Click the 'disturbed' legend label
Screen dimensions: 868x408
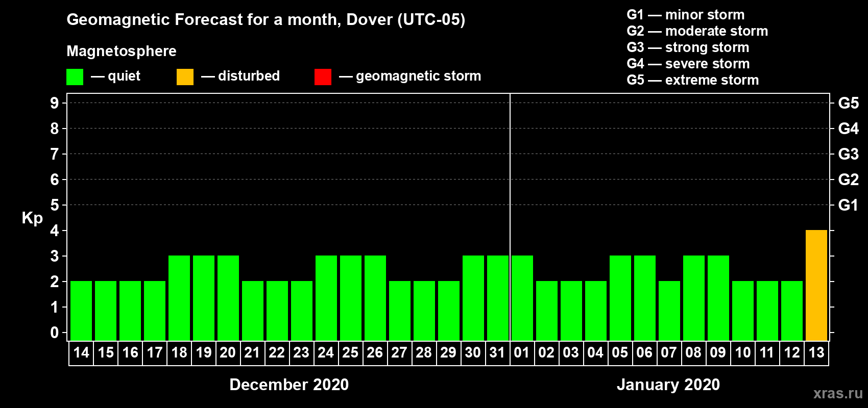249,76
